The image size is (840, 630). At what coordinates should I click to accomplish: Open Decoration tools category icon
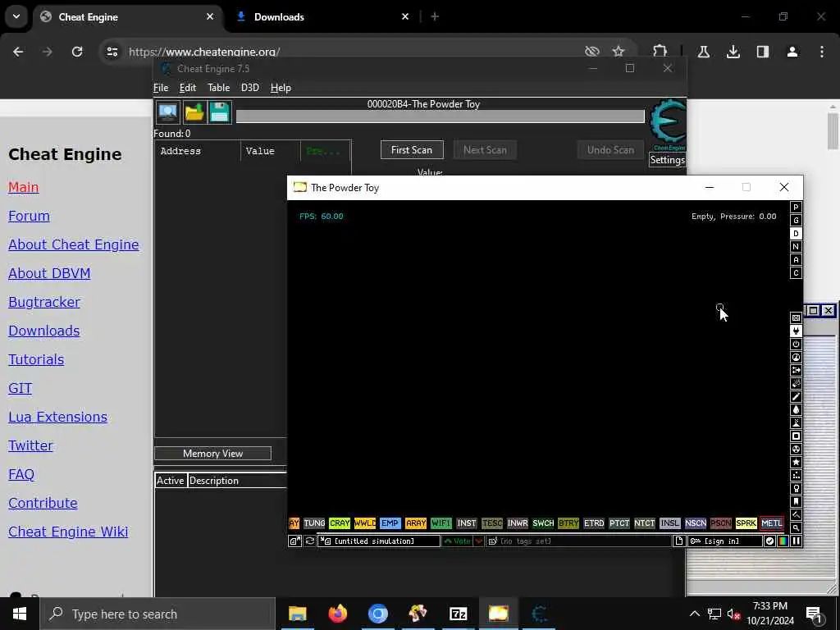point(796,515)
